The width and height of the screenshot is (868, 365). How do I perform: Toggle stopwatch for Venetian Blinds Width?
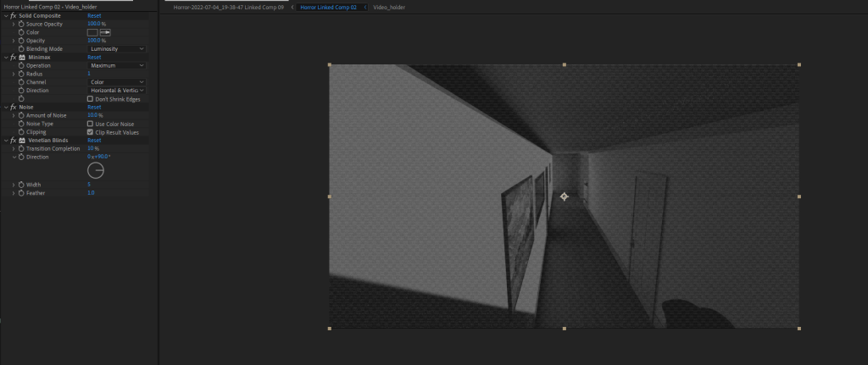[21, 185]
